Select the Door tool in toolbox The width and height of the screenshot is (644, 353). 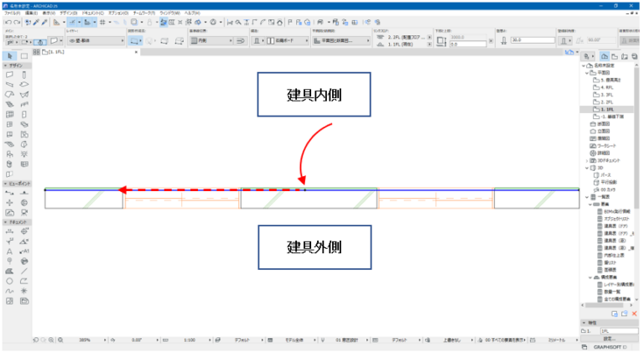click(24, 115)
